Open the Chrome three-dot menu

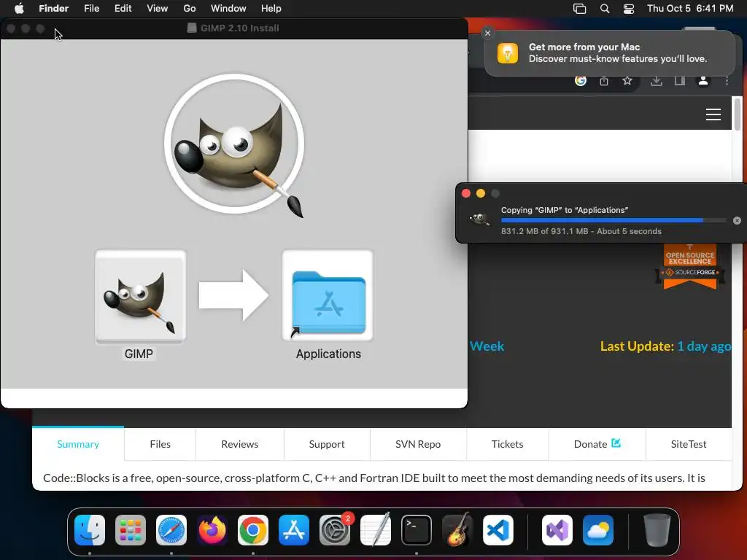pos(727,81)
